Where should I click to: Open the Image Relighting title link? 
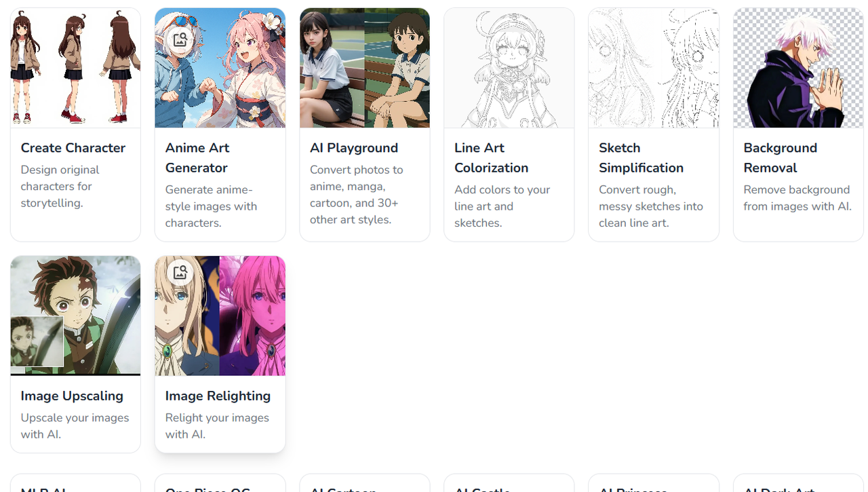pos(218,396)
